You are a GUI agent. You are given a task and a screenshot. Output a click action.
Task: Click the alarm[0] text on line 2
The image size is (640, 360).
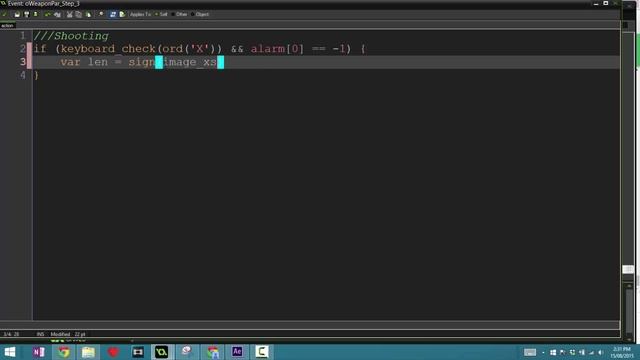click(x=277, y=49)
